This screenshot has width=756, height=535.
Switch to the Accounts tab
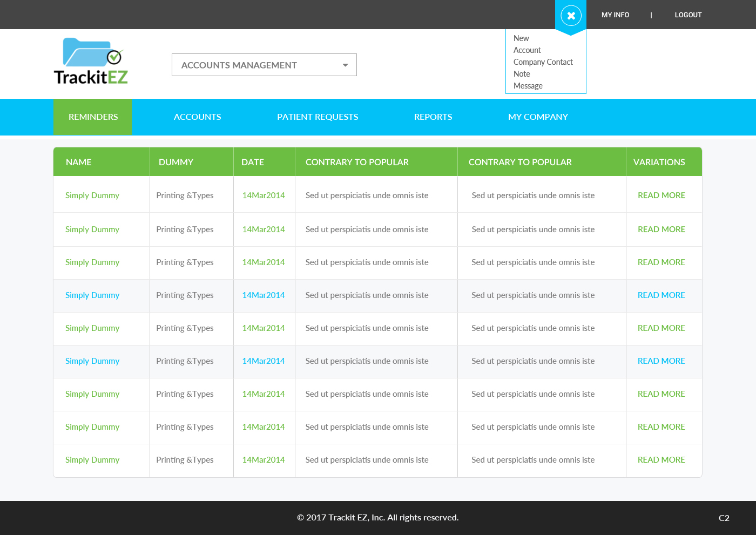[x=197, y=117]
